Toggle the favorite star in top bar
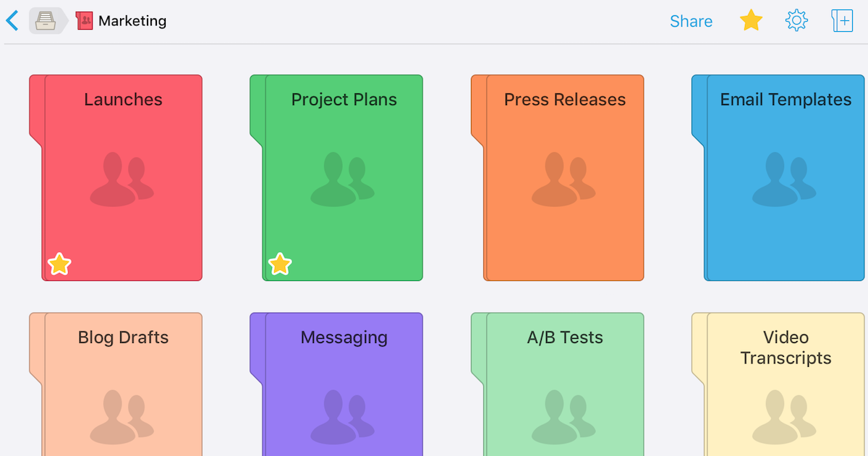This screenshot has height=456, width=868. 751,20
